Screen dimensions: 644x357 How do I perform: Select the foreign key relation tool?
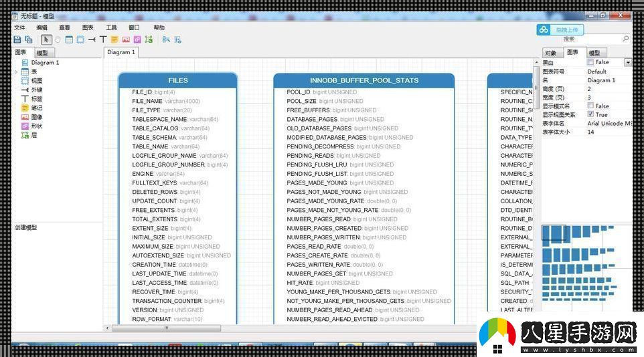click(92, 39)
